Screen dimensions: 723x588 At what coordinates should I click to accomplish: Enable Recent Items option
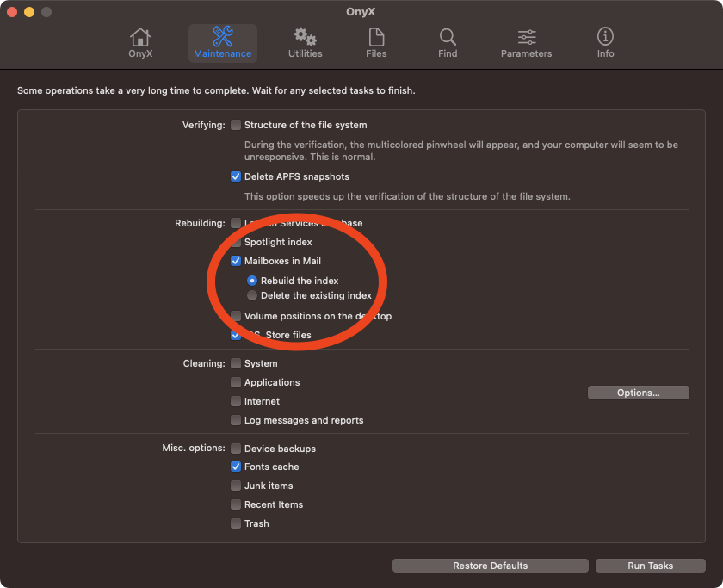[236, 504]
